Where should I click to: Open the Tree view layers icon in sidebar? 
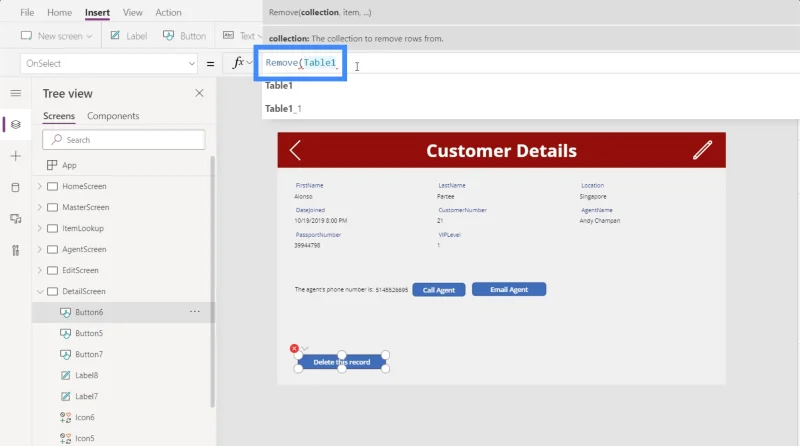click(x=16, y=125)
